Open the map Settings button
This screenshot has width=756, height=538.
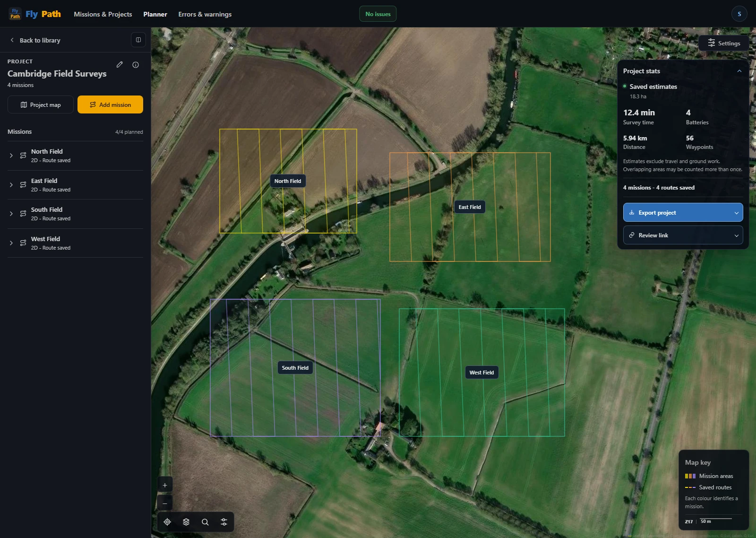[723, 43]
